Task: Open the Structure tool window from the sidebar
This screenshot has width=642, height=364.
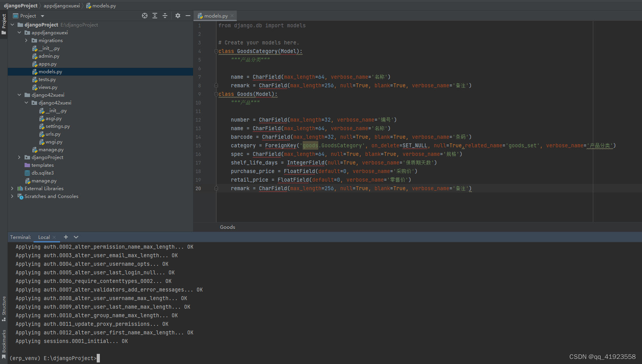Action: click(4, 308)
